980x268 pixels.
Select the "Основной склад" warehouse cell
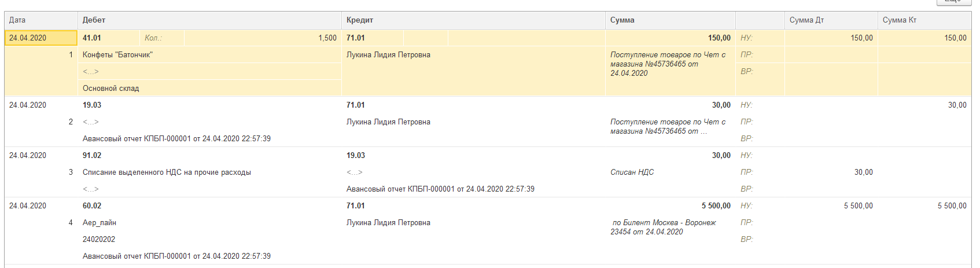(x=110, y=89)
